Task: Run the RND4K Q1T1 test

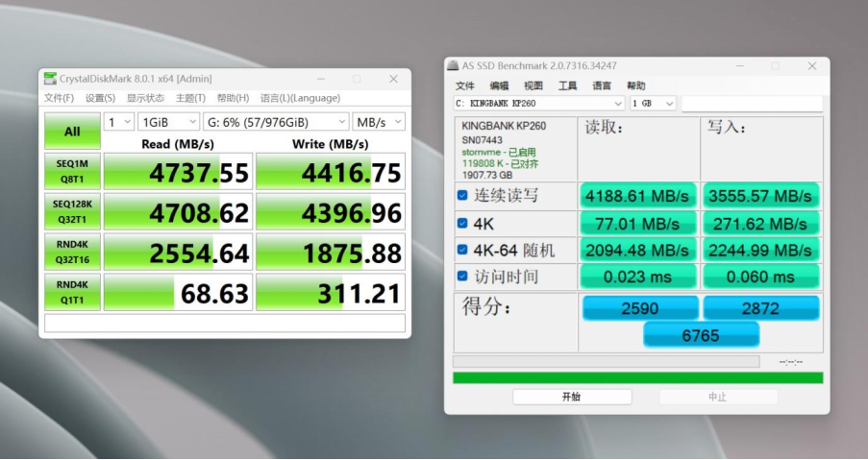Action: tap(72, 291)
